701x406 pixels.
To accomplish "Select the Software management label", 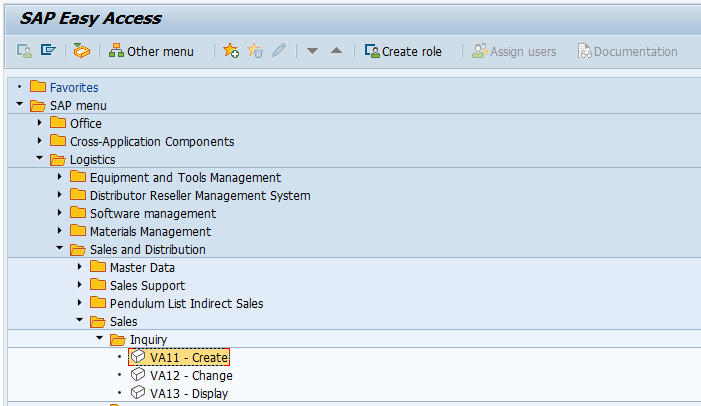I will click(x=153, y=213).
